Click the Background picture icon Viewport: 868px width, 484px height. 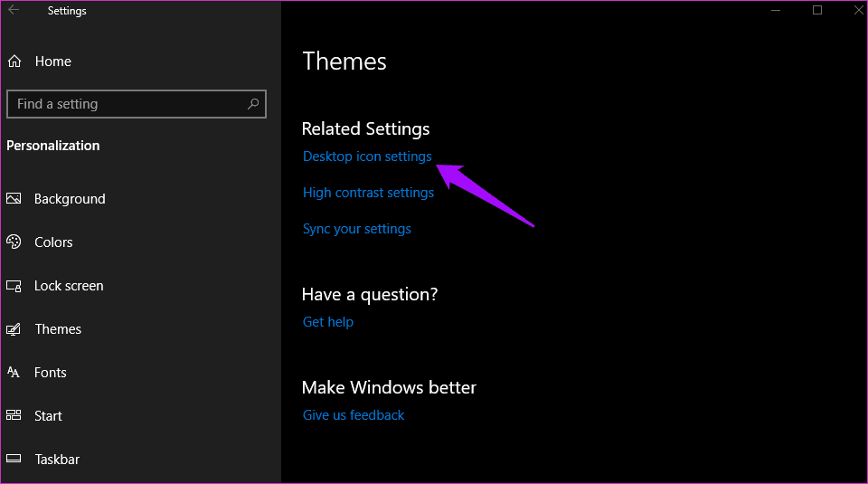14,198
